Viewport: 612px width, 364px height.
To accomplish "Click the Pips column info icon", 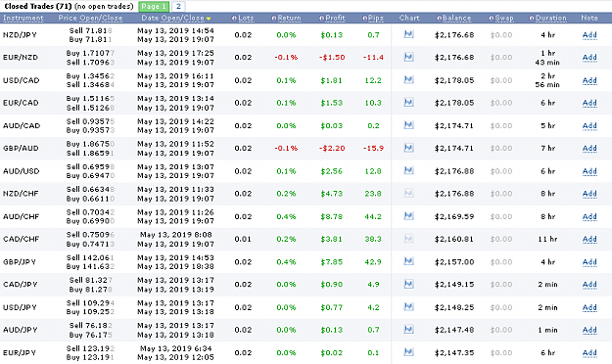I will (x=365, y=18).
